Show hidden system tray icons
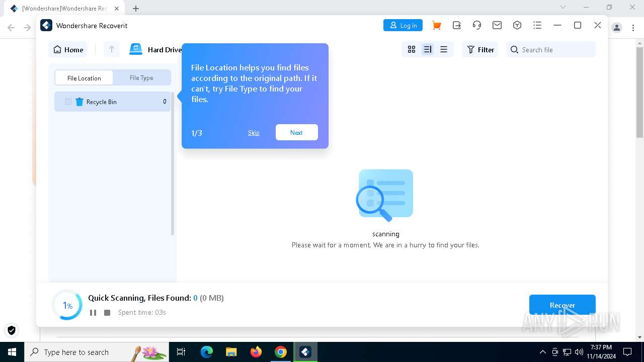Viewport: 644px width, 362px height. (x=542, y=352)
